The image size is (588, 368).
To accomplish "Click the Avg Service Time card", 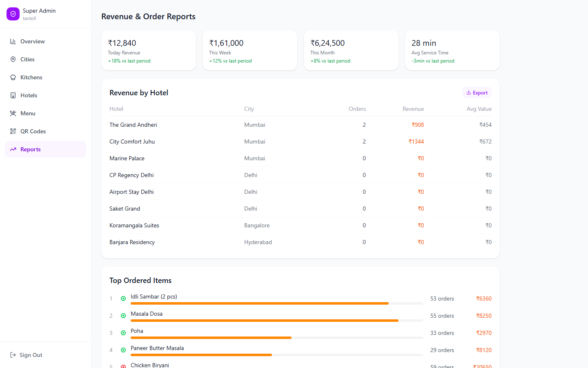I will (x=452, y=50).
